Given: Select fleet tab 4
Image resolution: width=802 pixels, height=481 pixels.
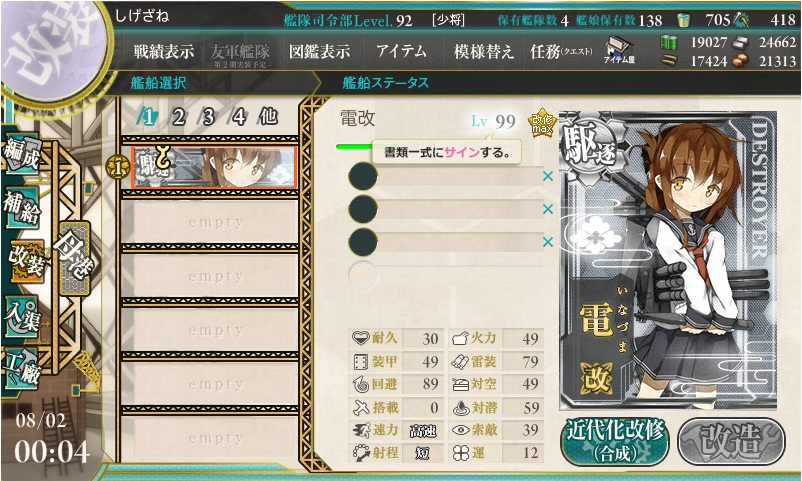Looking at the screenshot, I should [x=238, y=117].
